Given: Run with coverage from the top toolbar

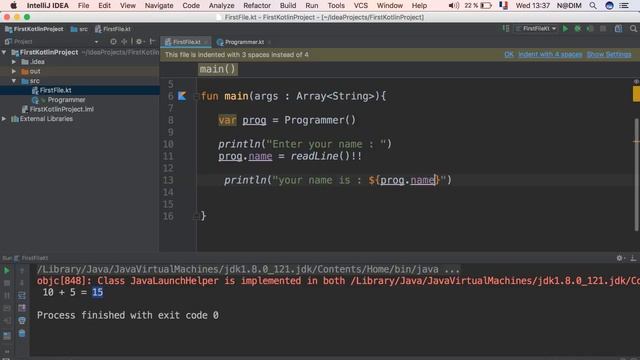Looking at the screenshot, I should tap(590, 29).
